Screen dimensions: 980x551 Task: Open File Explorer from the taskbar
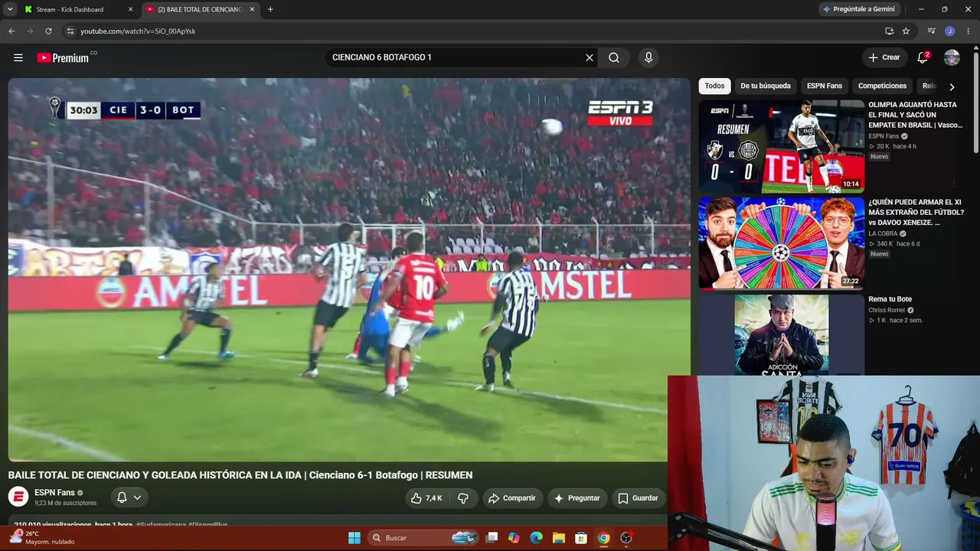[559, 538]
